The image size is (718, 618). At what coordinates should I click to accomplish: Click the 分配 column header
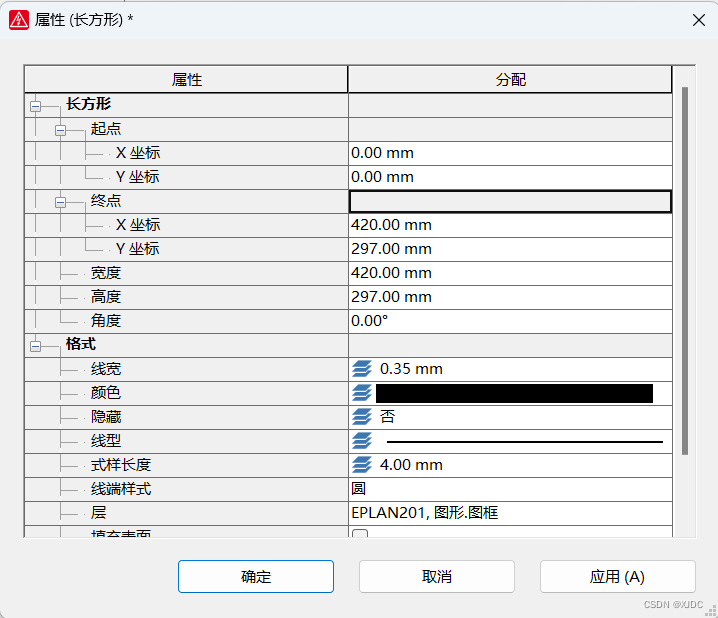point(510,80)
